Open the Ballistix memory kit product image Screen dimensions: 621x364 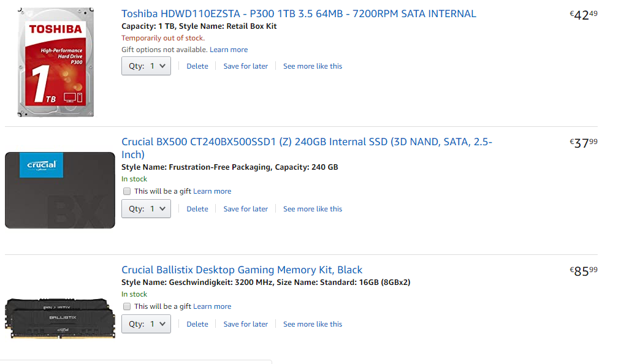pos(60,319)
